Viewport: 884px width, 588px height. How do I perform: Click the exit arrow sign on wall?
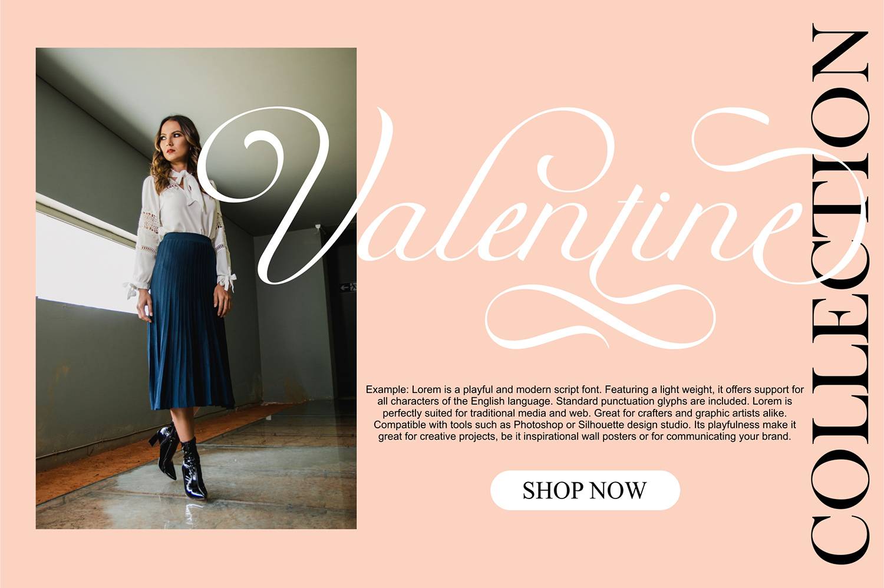348,287
